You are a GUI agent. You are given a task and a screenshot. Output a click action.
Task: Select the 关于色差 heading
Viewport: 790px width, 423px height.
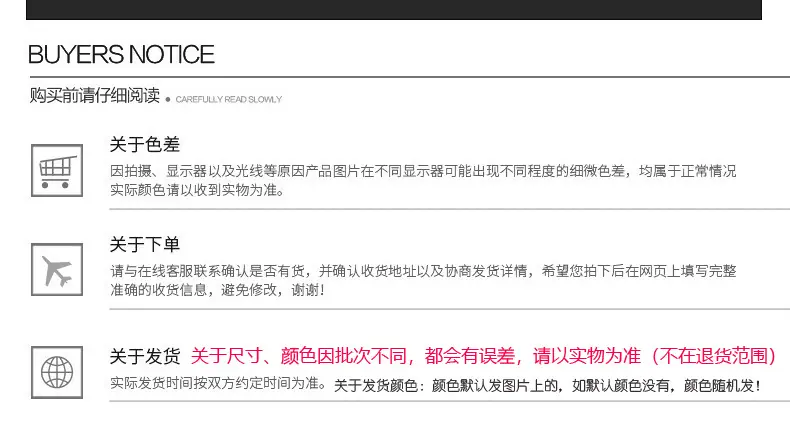click(145, 145)
